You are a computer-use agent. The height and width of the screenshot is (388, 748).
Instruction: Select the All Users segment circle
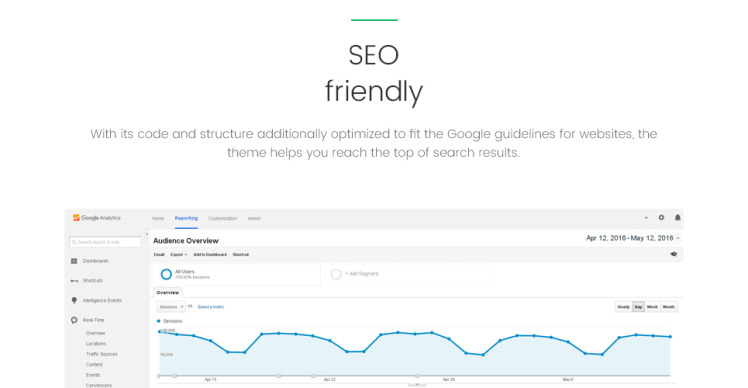(x=166, y=274)
